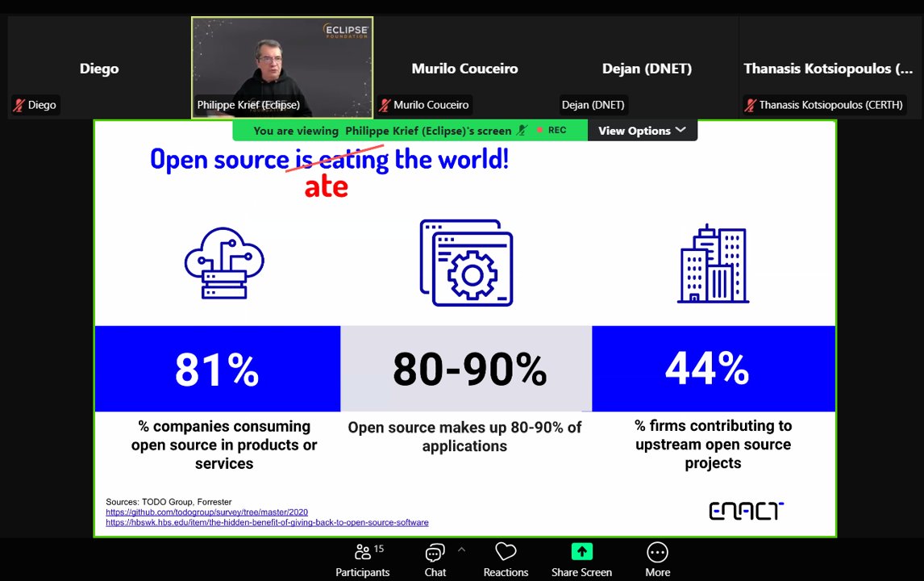Unmute Diego's crossed-out microphone
Screen dimensions: 924x581
pyautogui.click(x=19, y=105)
